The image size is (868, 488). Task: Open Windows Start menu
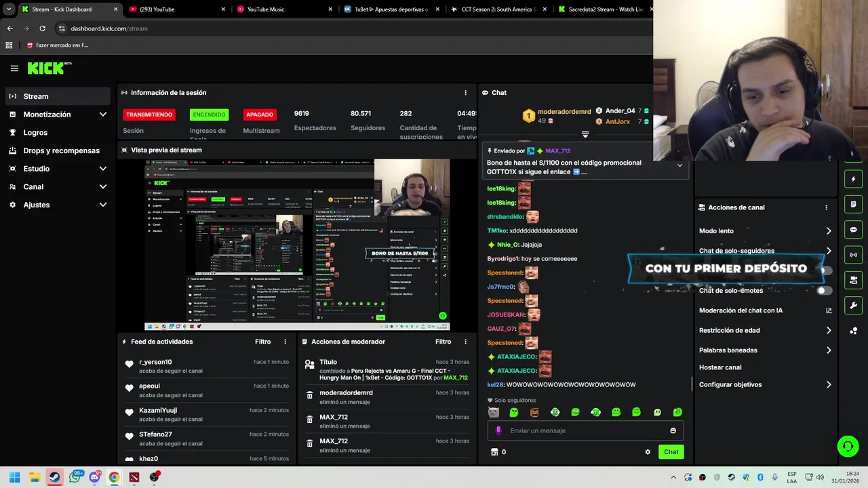[14, 477]
